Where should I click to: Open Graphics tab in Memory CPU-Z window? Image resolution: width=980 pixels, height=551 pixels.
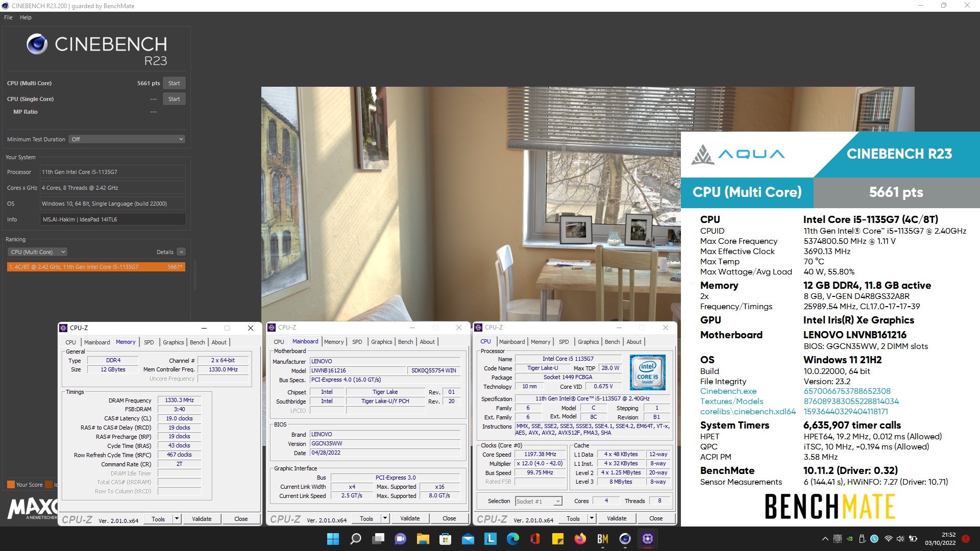[173, 342]
